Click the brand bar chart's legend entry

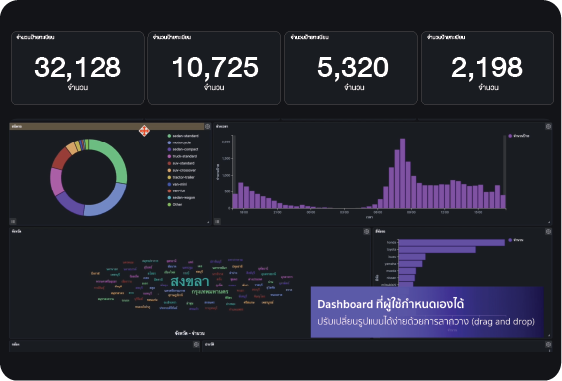click(516, 240)
